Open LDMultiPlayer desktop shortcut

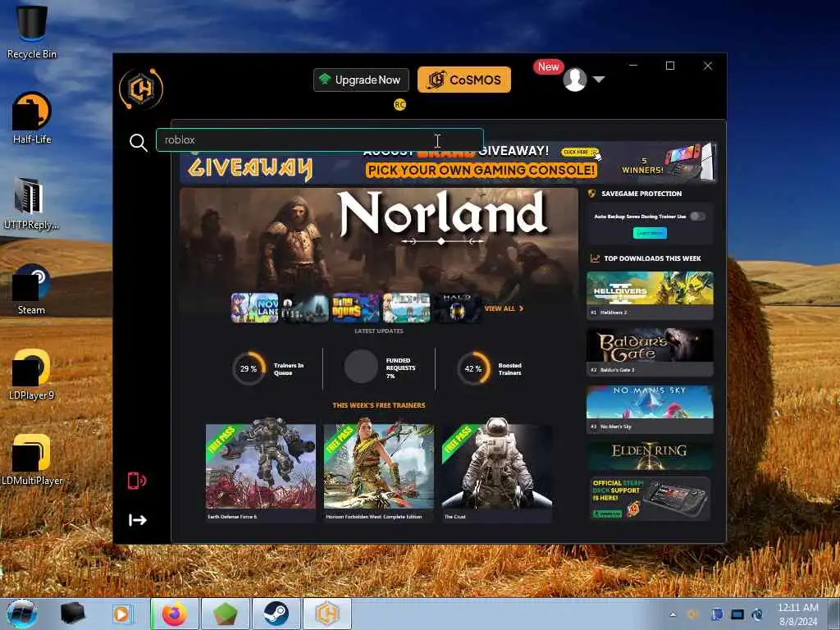(x=32, y=460)
